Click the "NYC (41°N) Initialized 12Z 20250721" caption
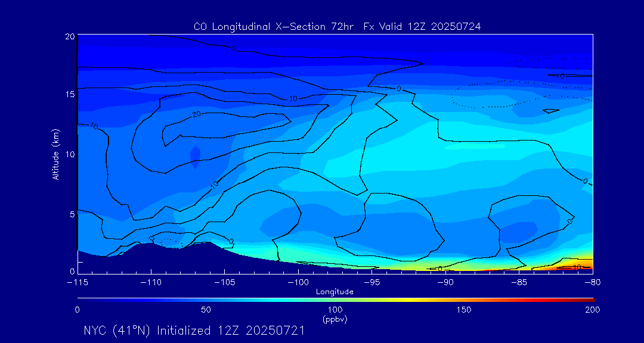 tap(194, 330)
